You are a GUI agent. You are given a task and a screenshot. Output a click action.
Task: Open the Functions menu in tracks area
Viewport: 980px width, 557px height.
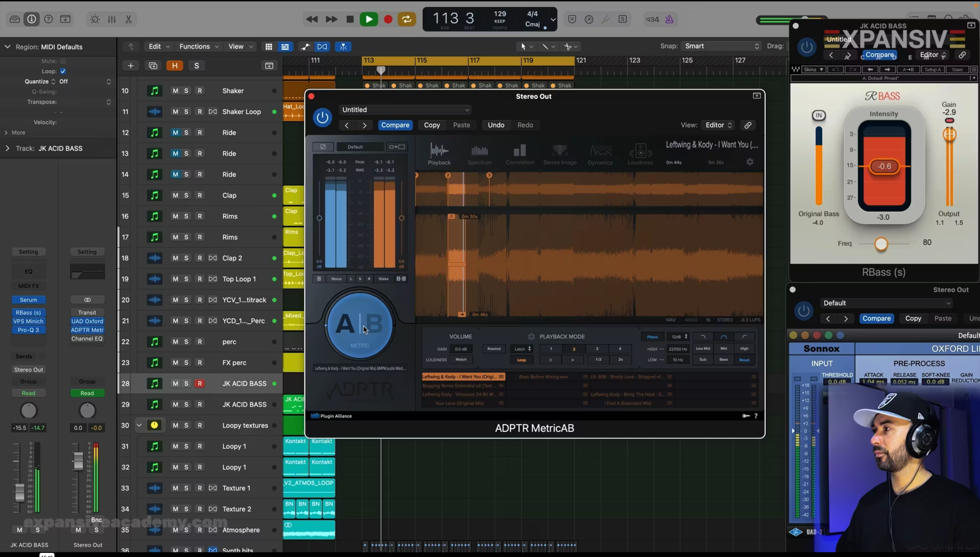[x=199, y=46]
